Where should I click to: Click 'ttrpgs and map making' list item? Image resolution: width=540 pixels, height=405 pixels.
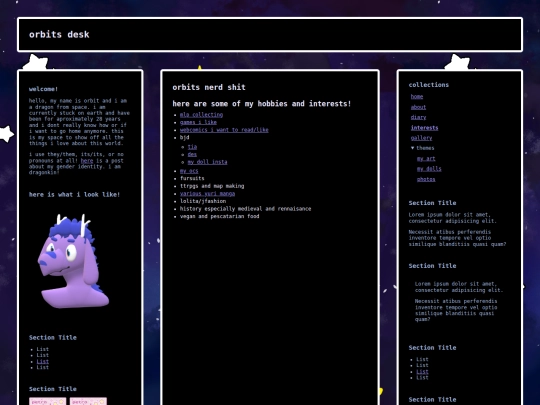coord(212,186)
